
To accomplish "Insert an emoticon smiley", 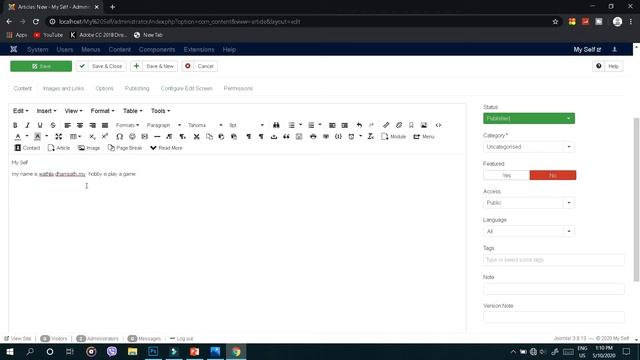I will (x=132, y=137).
